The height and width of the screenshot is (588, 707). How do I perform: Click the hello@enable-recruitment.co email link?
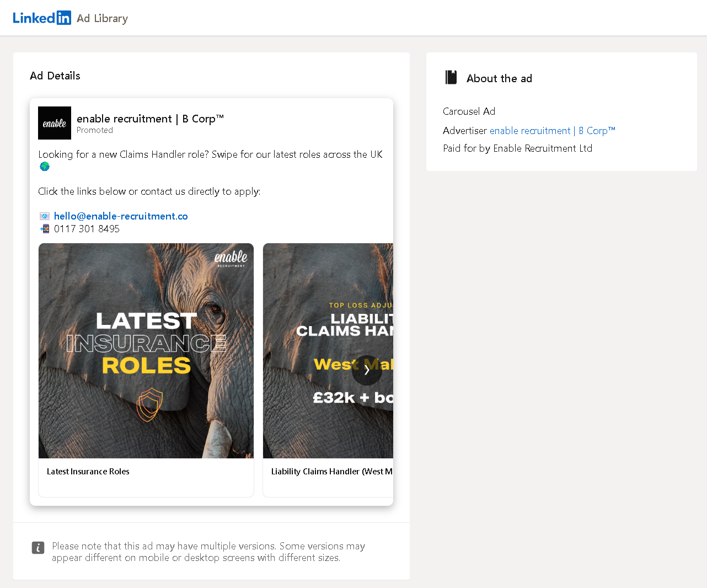(120, 216)
